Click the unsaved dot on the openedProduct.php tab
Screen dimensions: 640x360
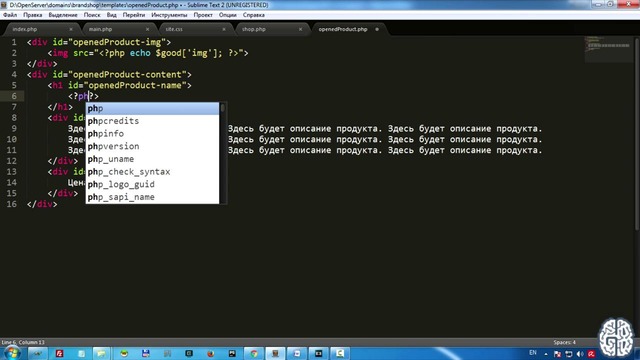click(377, 29)
